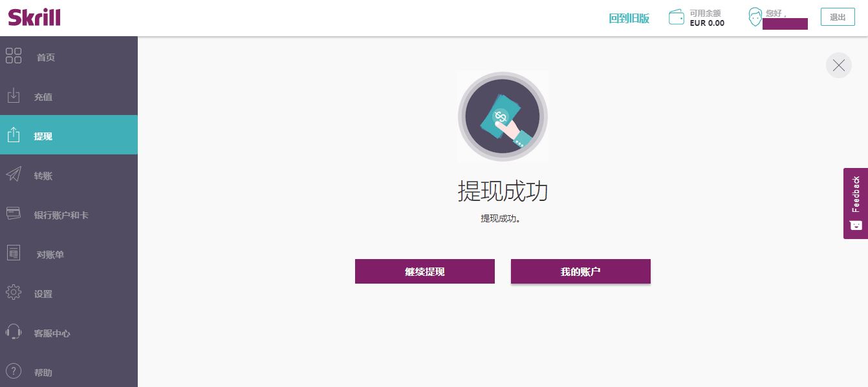Click the 我的账户 button

[581, 271]
